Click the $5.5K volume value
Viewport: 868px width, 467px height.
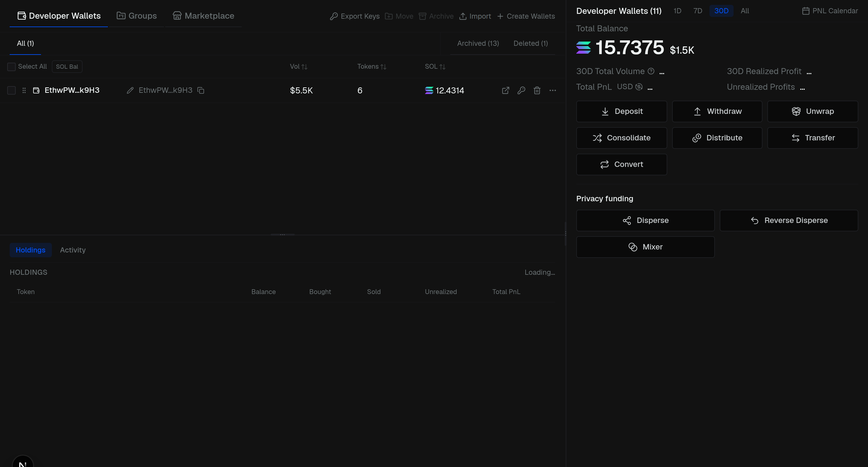[301, 90]
